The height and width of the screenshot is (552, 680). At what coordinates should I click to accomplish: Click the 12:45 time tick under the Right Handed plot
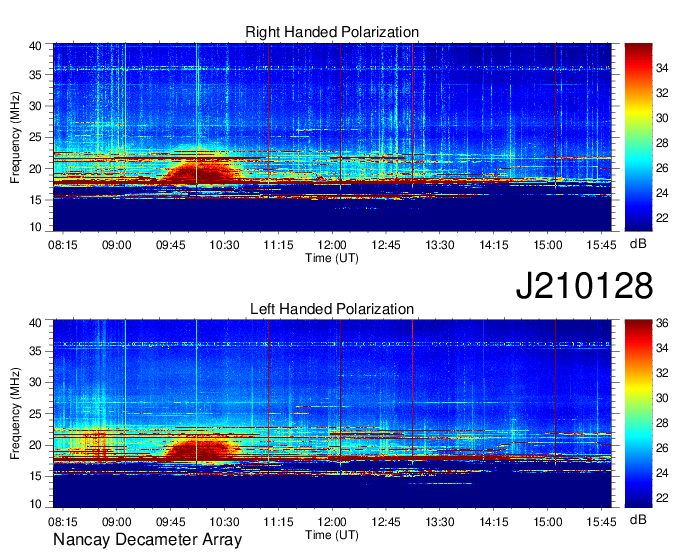pos(386,245)
